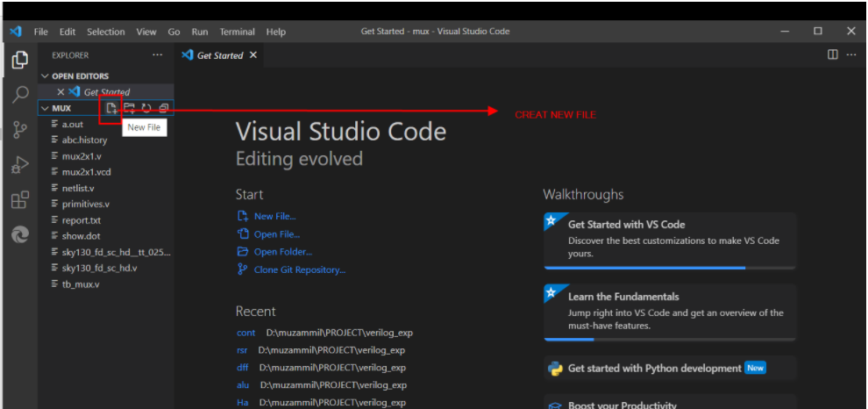Close Get Started in Open Editors list

(60, 92)
